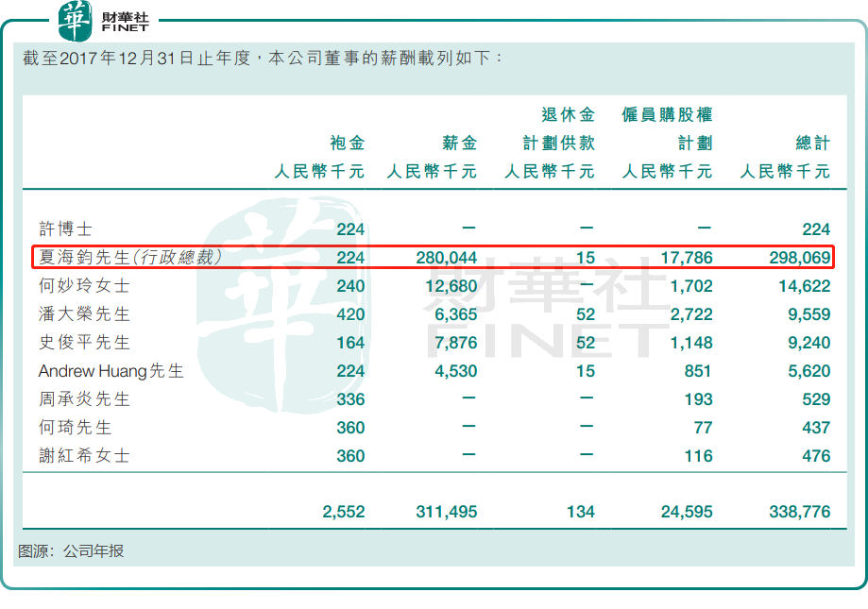Click the salary value 6,365

tap(455, 314)
